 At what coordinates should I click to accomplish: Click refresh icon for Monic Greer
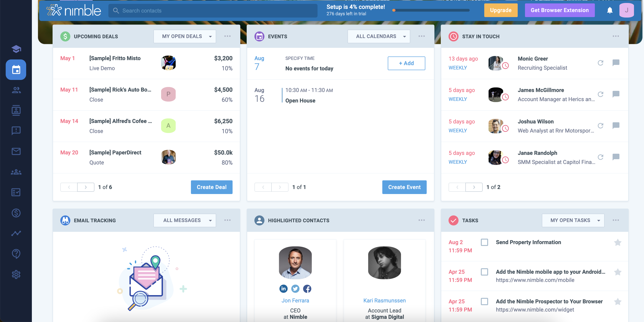[600, 63]
